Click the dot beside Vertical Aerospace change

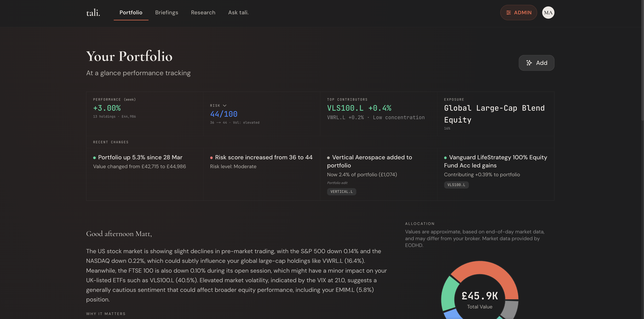(x=328, y=157)
